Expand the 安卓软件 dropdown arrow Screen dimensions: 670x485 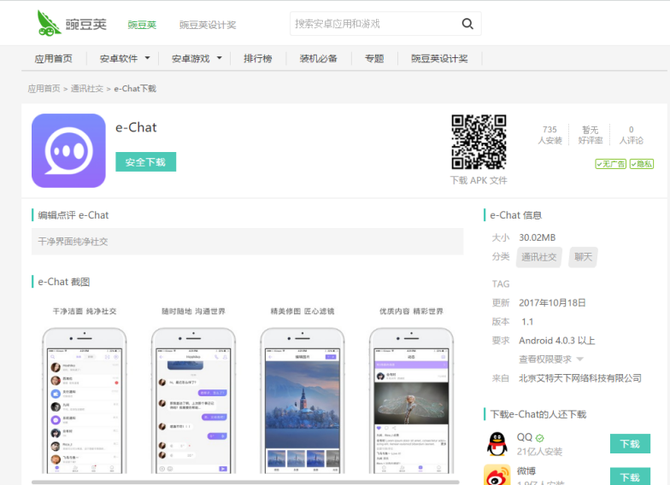(x=147, y=58)
